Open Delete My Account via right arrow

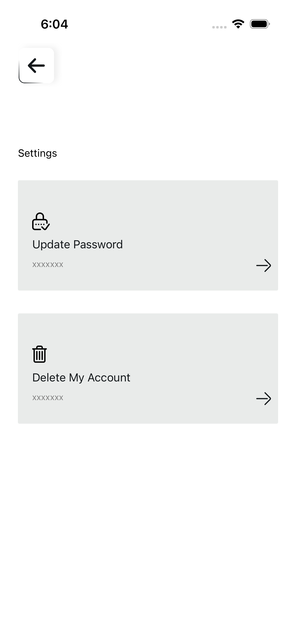coord(264,398)
